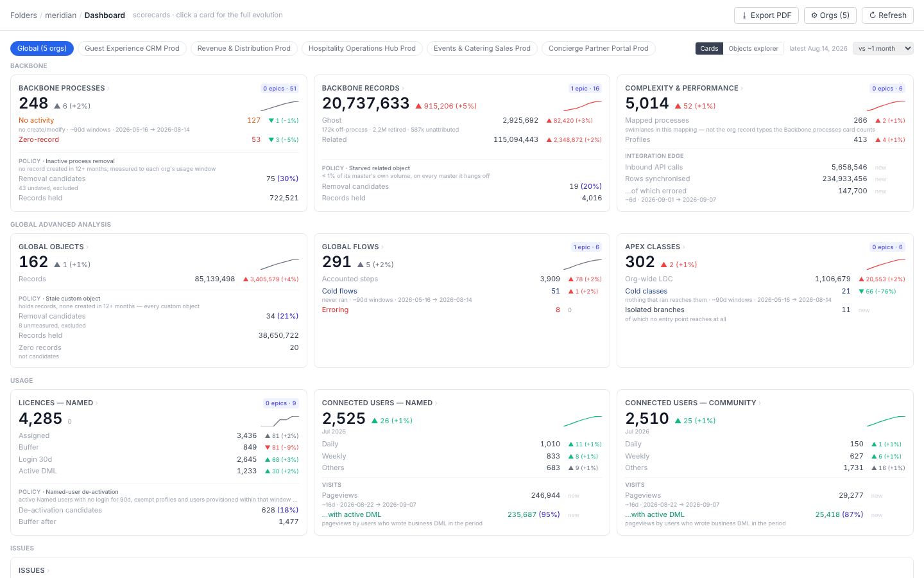Click the Zero-record row label
This screenshot has width=924, height=578.
[x=38, y=139]
